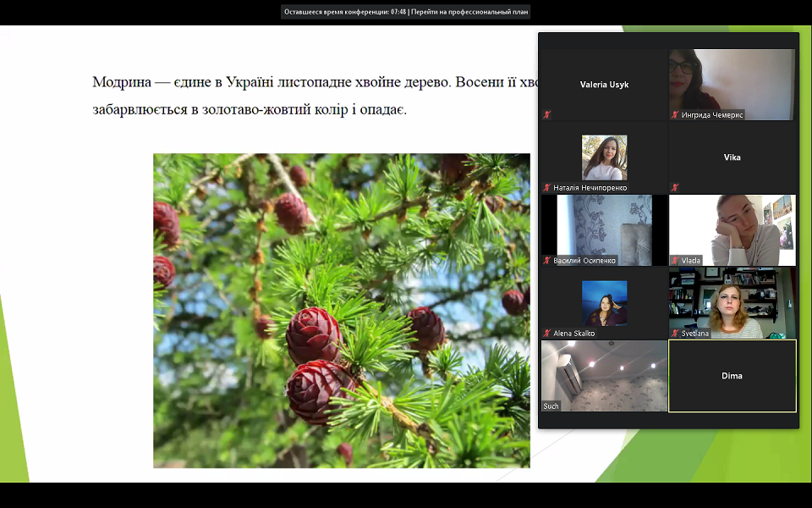This screenshot has height=508, width=812.
Task: Click muted mic icon on Vika tile
Action: (675, 188)
